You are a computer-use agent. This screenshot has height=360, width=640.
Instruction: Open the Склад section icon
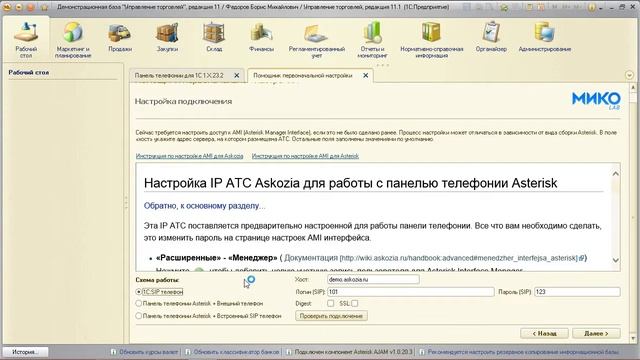click(x=214, y=38)
